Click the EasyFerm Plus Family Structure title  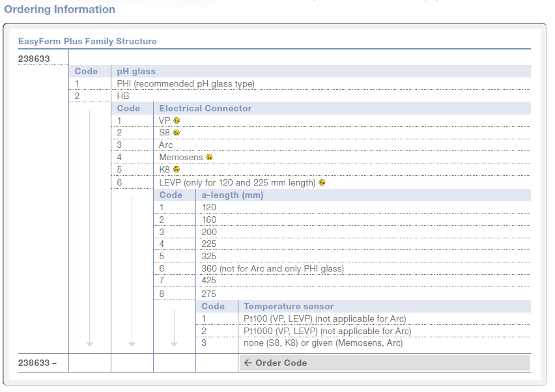[87, 42]
